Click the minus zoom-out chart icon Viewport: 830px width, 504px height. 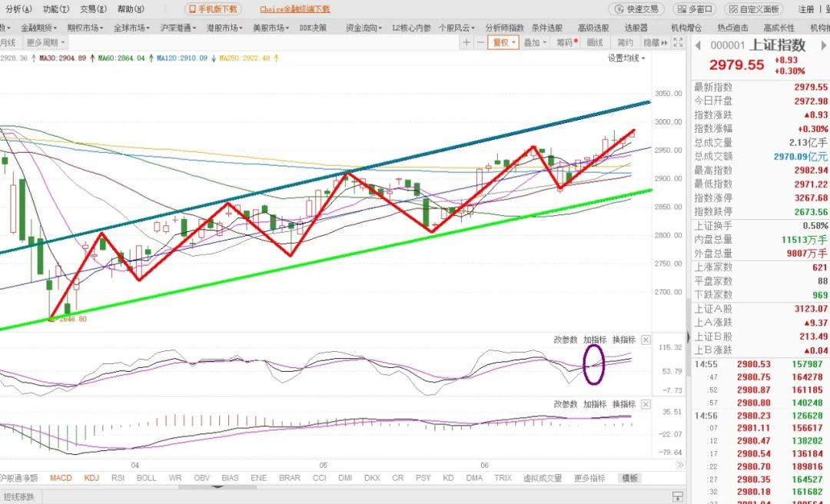pyautogui.click(x=480, y=42)
